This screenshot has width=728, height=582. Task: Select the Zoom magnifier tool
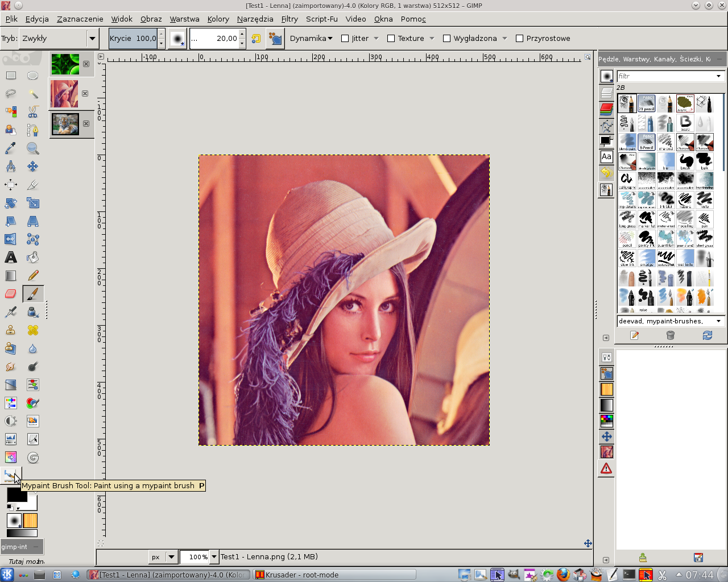point(33,148)
